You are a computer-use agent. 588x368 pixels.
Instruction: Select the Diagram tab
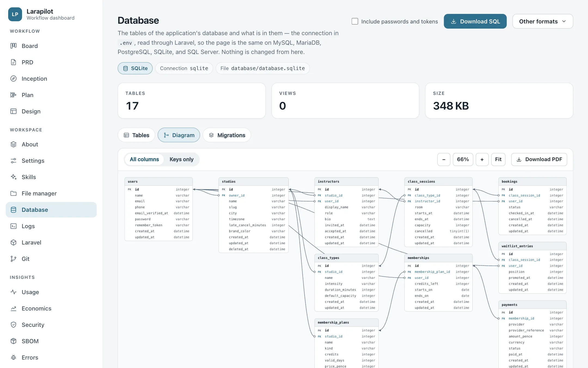click(x=179, y=135)
